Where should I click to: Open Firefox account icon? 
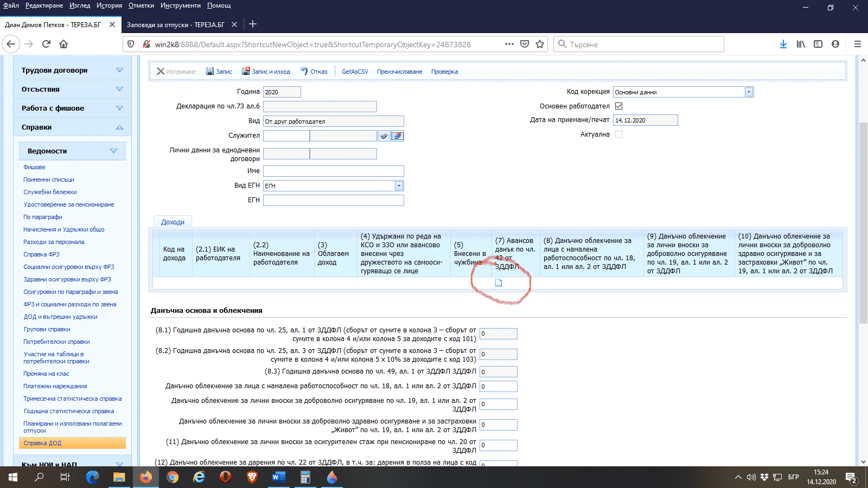coord(835,44)
